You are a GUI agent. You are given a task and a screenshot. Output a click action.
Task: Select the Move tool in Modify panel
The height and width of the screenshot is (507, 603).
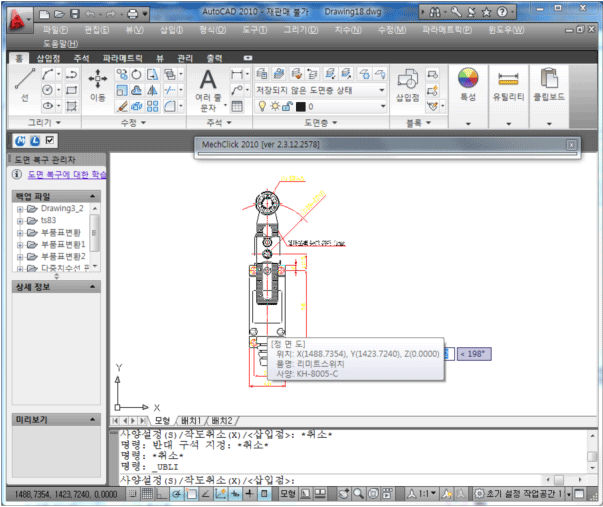pyautogui.click(x=98, y=85)
